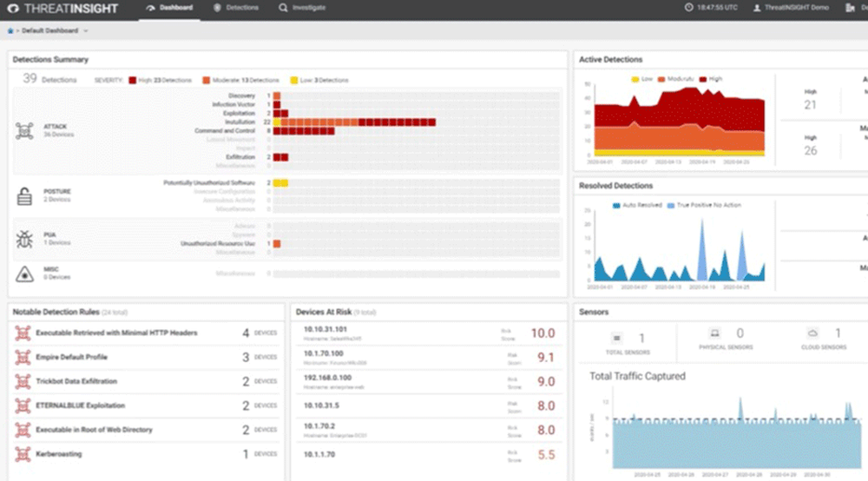Image resolution: width=868 pixels, height=481 pixels.
Task: Click the High severity red swatch
Action: pos(132,80)
